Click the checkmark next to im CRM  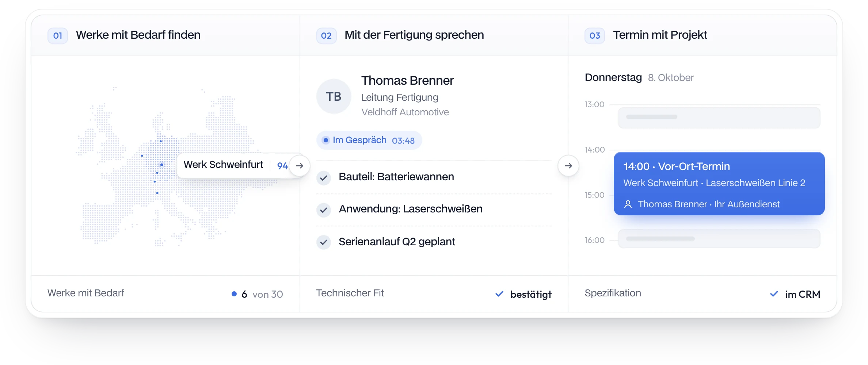click(x=774, y=294)
